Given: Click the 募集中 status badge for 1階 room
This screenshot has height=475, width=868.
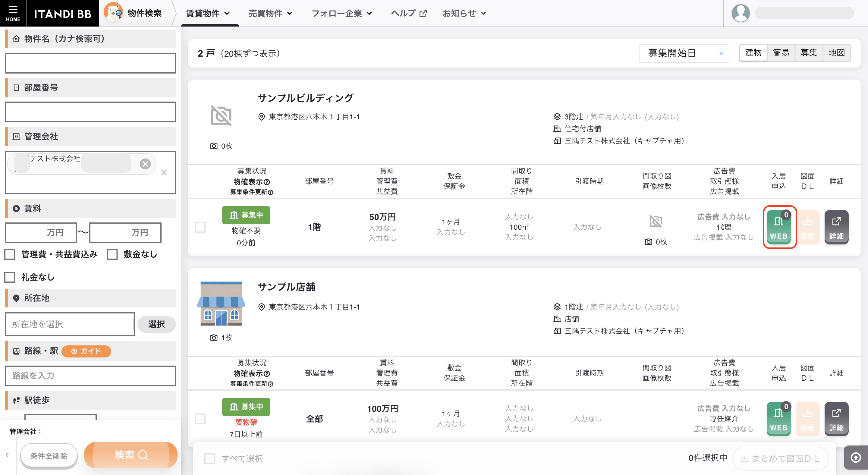Looking at the screenshot, I should (x=246, y=215).
